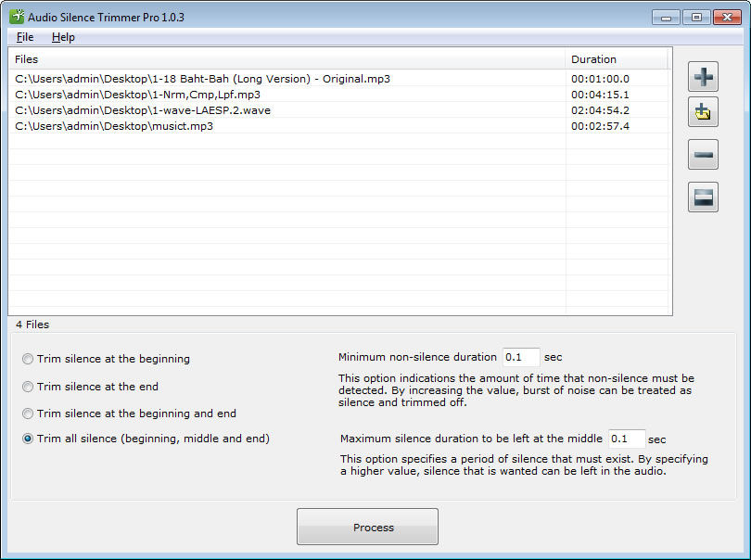Click the Audio Silence Trimmer app icon
This screenshot has height=560, width=751.
(17, 17)
